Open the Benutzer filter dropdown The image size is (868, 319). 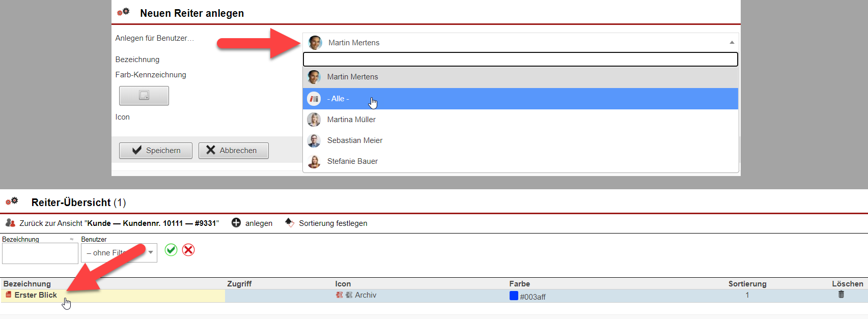[x=119, y=253]
